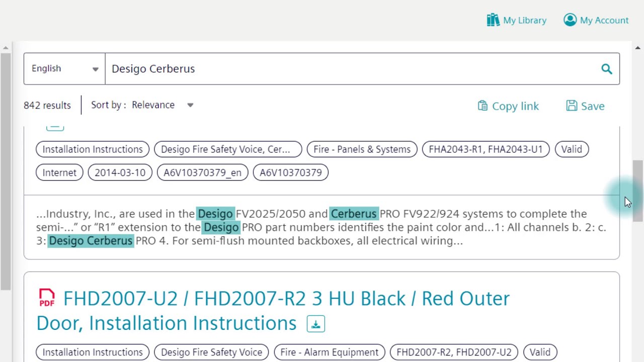Click the right vertical scrollbar thumb
The height and width of the screenshot is (362, 644).
(637, 191)
